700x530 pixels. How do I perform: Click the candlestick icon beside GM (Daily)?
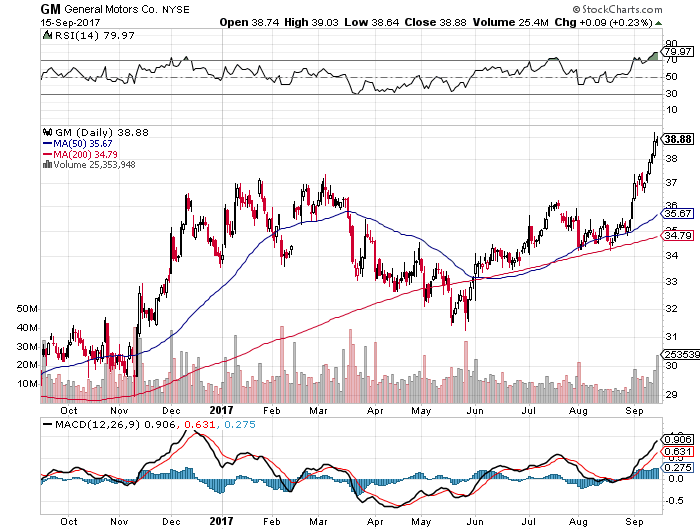coord(47,132)
